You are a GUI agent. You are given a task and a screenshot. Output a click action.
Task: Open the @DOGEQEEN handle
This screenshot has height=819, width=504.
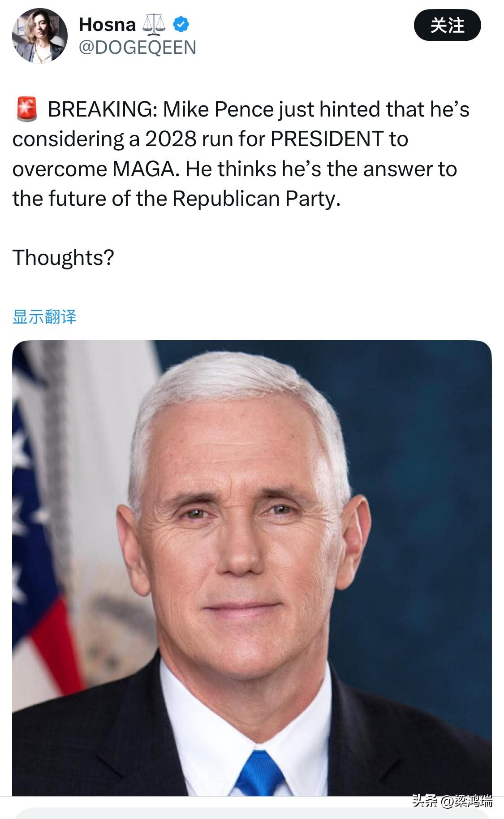[x=138, y=48]
